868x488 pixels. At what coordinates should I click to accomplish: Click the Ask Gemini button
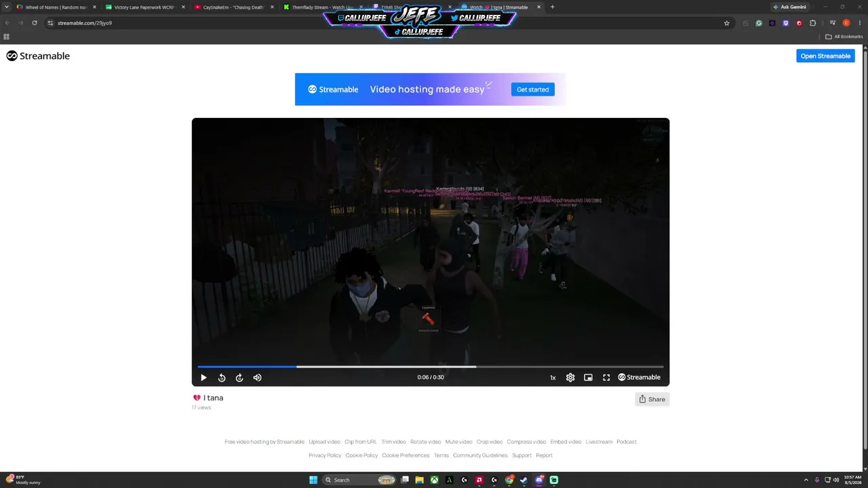790,7
